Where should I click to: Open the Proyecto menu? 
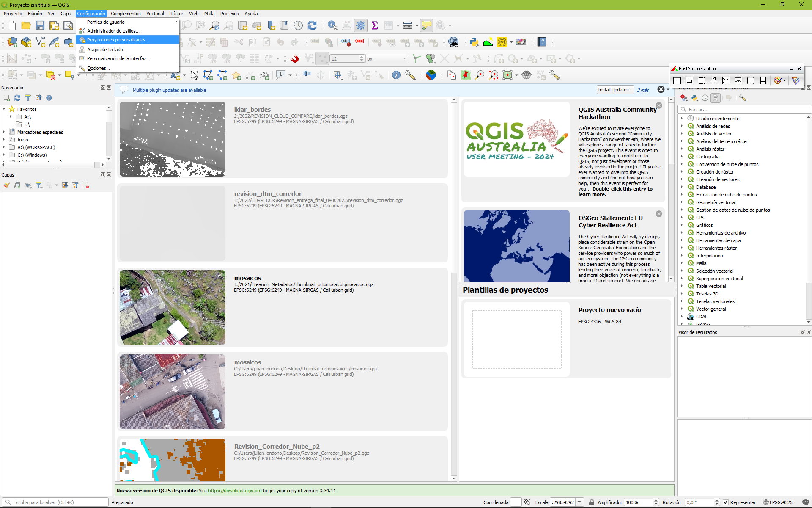[x=13, y=14]
